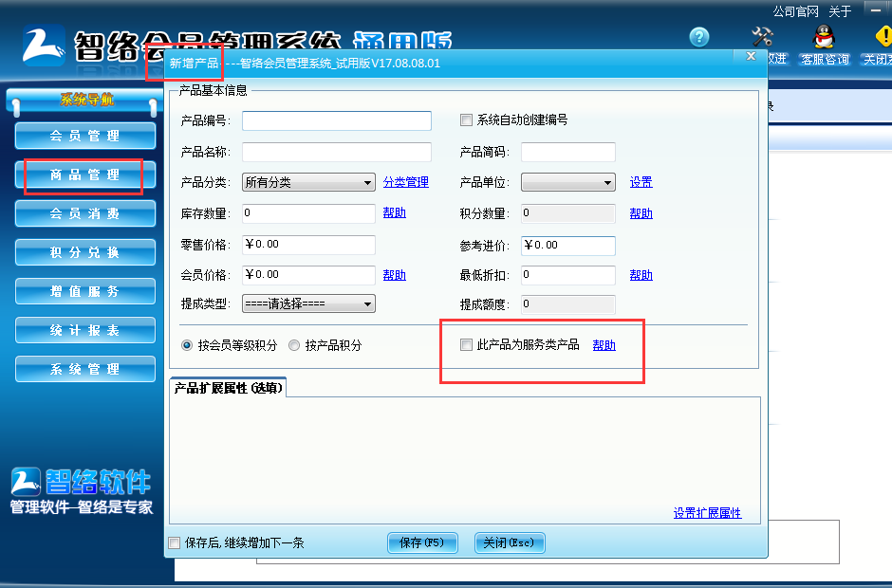This screenshot has height=588, width=892.
Task: Check 此产品为服务类产品 option
Action: (466, 345)
